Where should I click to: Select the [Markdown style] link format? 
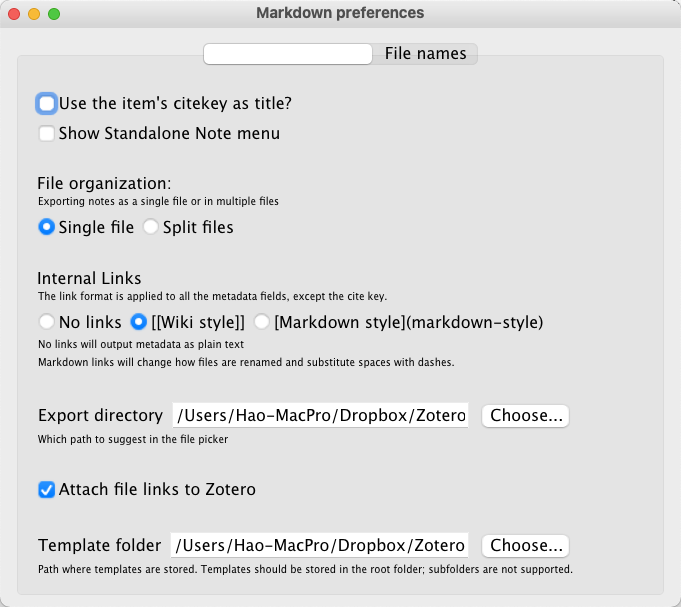click(x=262, y=322)
